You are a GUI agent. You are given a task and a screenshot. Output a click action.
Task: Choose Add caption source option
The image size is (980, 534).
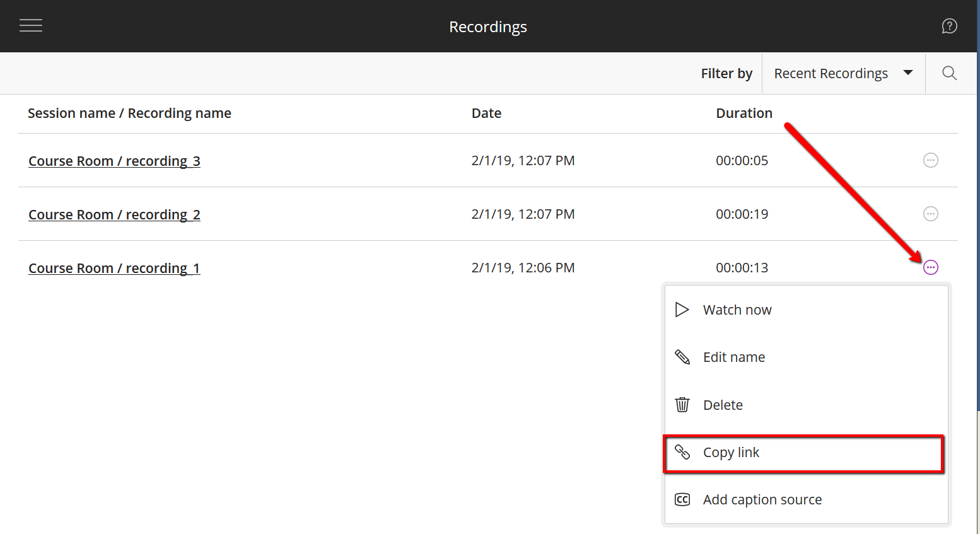[x=807, y=499]
